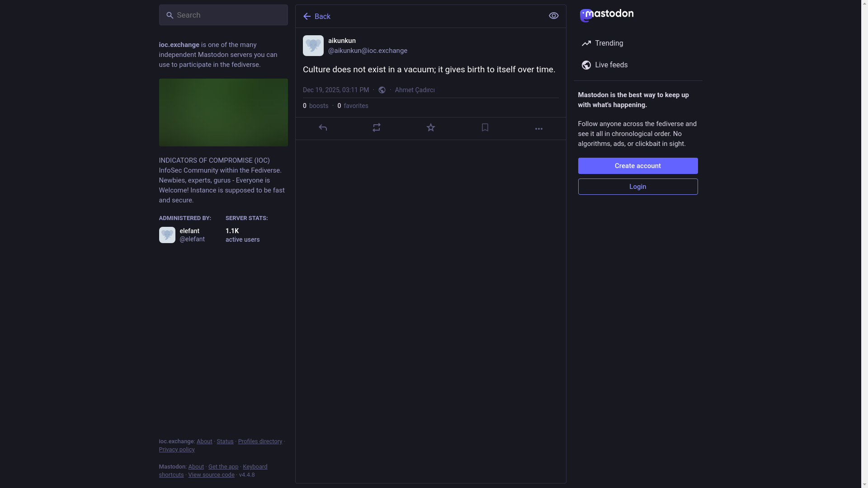Open the Status link in footer
868x488 pixels.
click(x=225, y=441)
